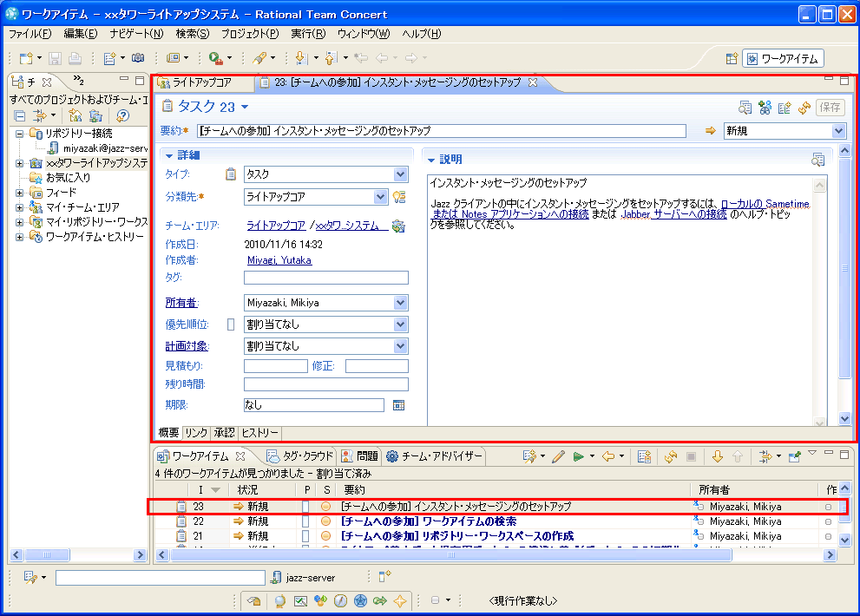Screen dimensions: 860x616
Task: Open the ファイル(F) menu
Action: 30,34
